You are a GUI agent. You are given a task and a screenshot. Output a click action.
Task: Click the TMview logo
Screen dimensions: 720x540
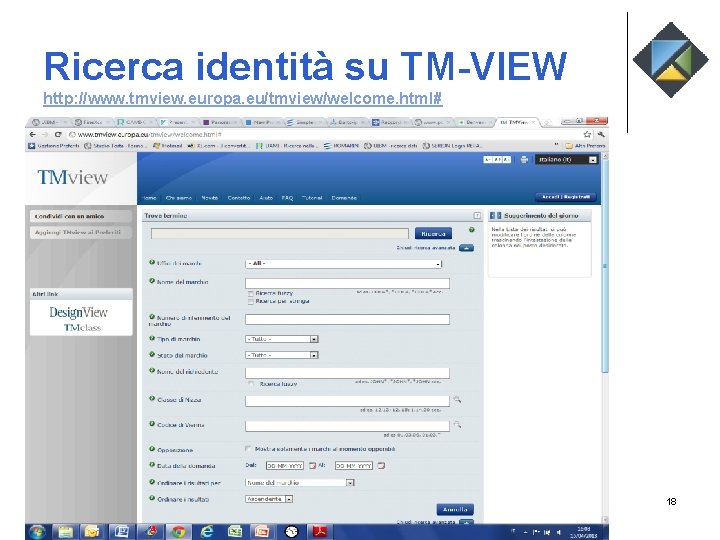[x=73, y=177]
